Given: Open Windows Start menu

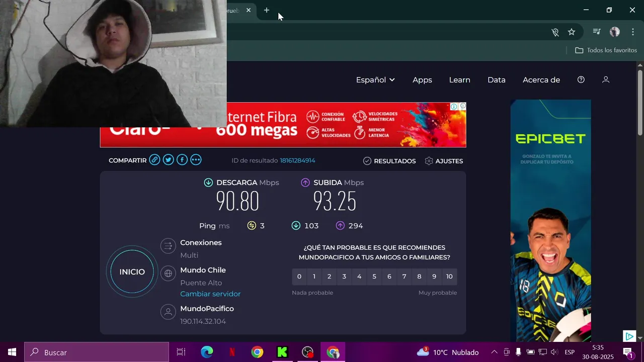Looking at the screenshot, I should (x=12, y=352).
